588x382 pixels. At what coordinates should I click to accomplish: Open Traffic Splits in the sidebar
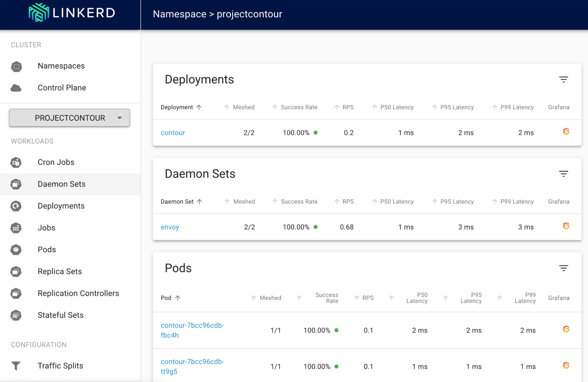(x=60, y=366)
